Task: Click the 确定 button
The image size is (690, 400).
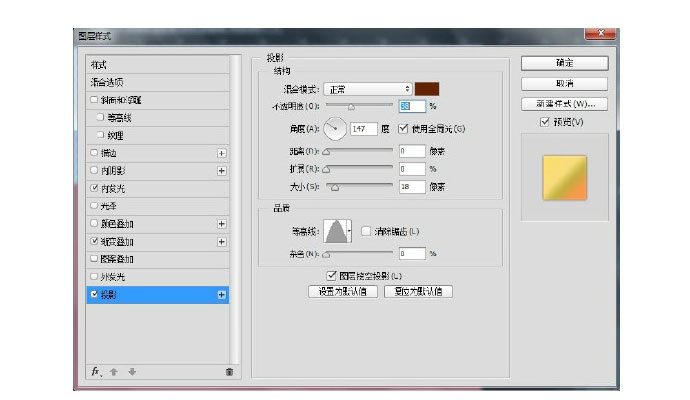Action: coord(565,63)
